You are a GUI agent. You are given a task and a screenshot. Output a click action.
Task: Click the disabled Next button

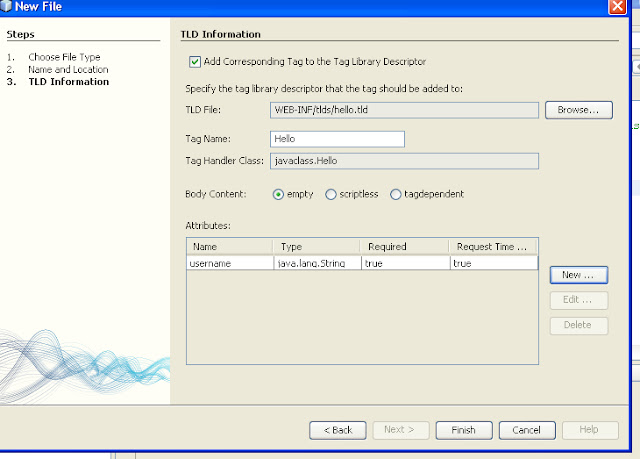coord(401,430)
